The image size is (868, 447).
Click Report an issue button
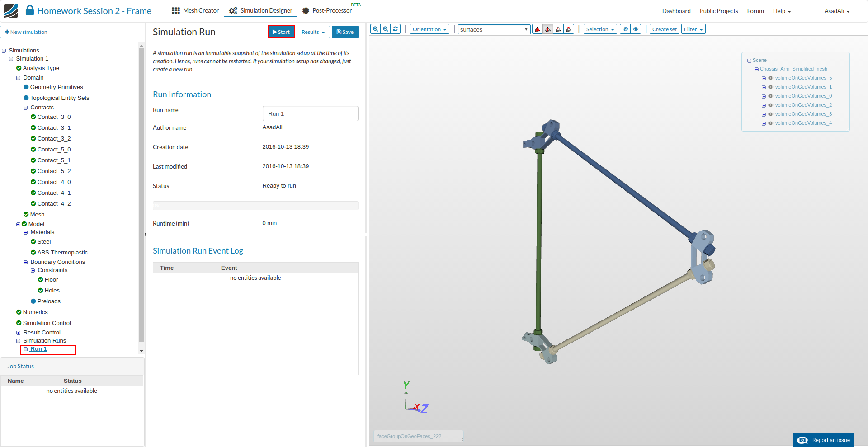(x=823, y=440)
